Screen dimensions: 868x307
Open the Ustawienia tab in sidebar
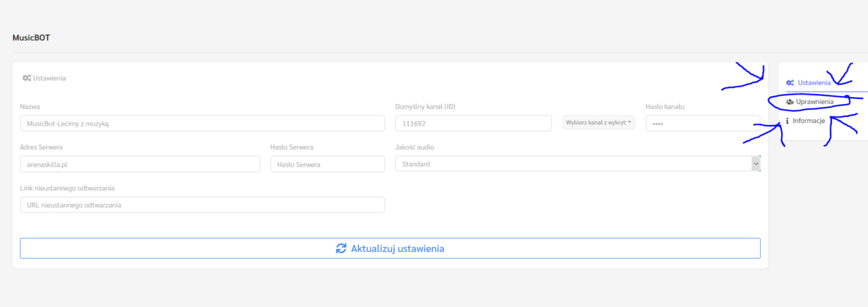pyautogui.click(x=814, y=82)
